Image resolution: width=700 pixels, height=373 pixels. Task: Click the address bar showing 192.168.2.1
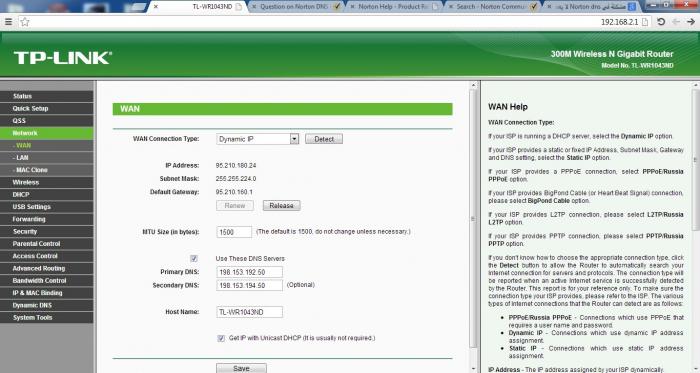click(x=335, y=22)
